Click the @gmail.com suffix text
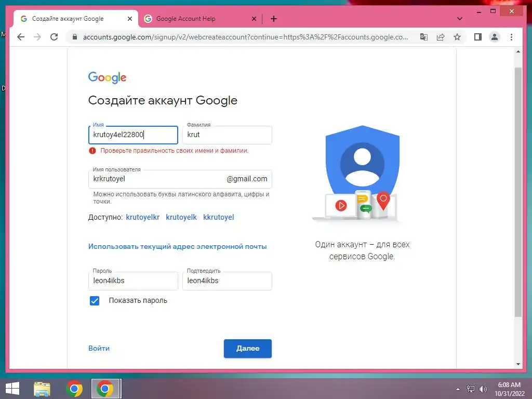The image size is (532, 399). tap(247, 179)
